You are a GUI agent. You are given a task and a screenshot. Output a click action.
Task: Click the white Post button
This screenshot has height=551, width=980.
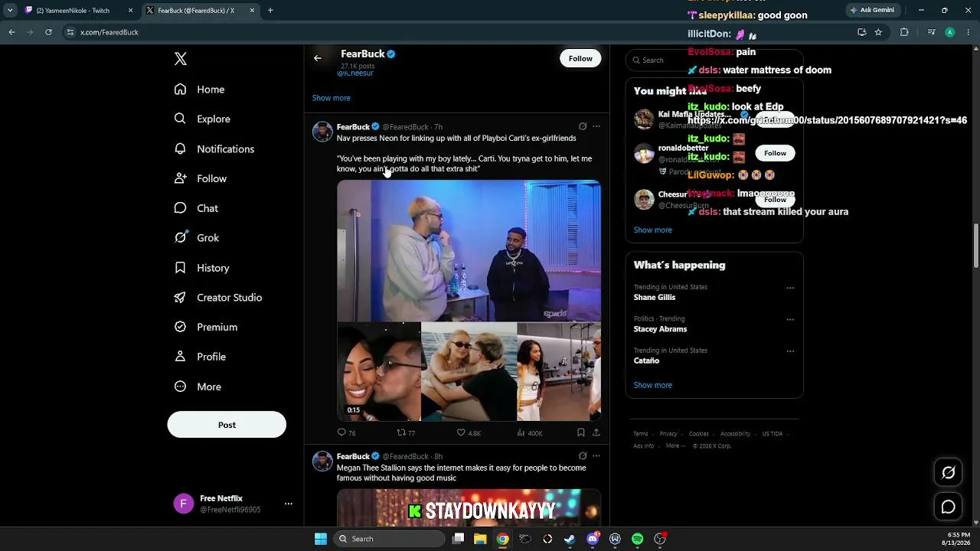pos(227,425)
